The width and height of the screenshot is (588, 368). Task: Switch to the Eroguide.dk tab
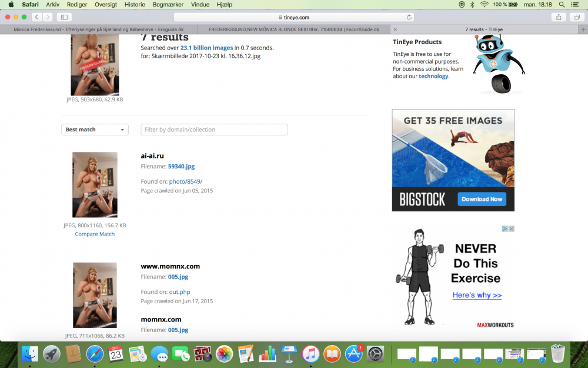coord(99,29)
